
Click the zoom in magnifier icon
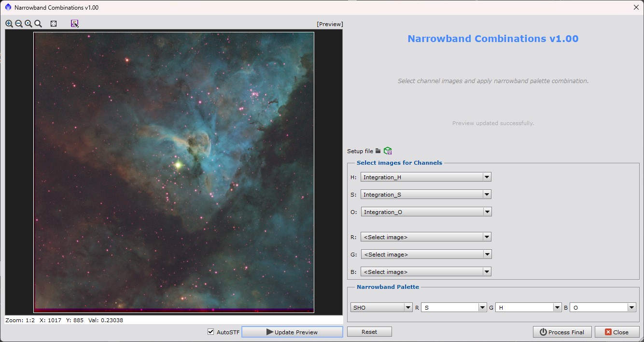click(x=9, y=24)
